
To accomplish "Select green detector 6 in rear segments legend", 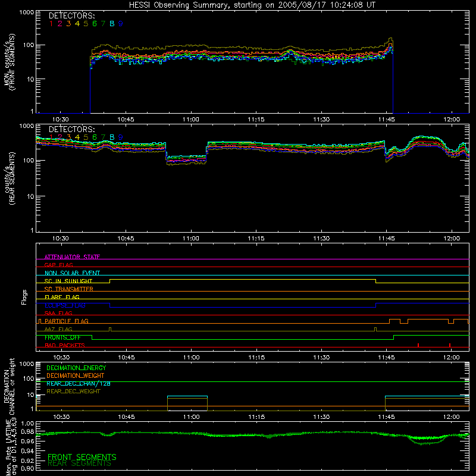I will coord(95,137).
